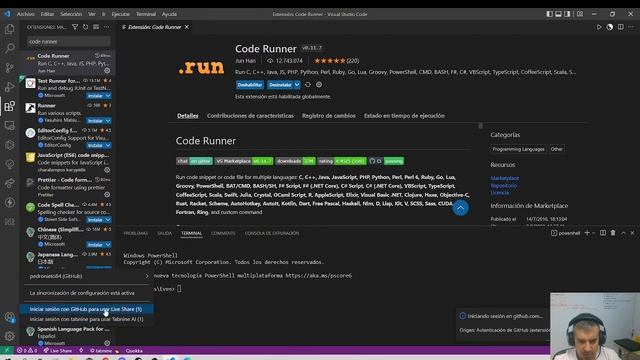Switch to Contribuciones de características tab

250,116
